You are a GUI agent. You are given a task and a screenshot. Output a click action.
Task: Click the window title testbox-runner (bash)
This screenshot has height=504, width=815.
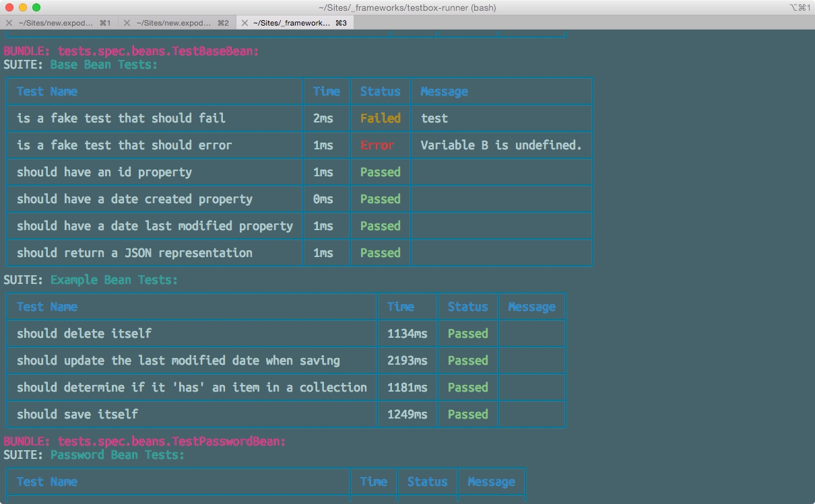point(407,7)
